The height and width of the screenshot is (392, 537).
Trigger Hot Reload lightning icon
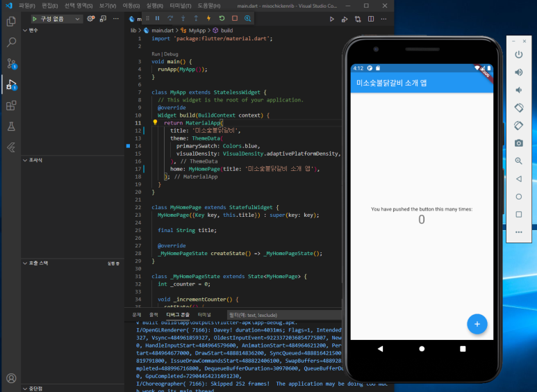[208, 19]
